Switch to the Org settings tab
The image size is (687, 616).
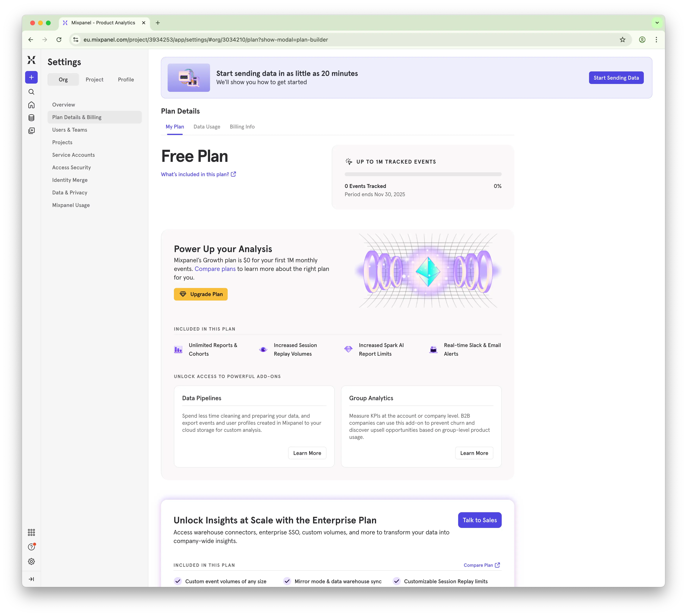63,79
